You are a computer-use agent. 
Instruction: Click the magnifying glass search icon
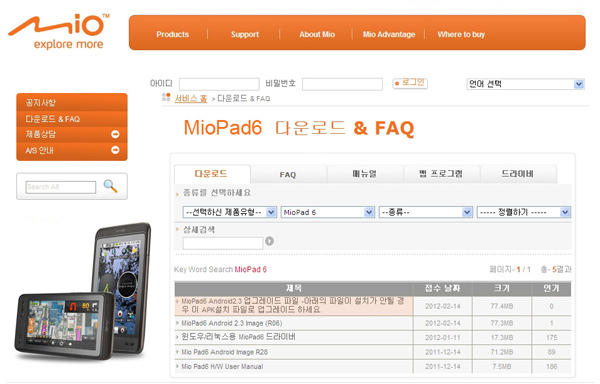tap(110, 186)
